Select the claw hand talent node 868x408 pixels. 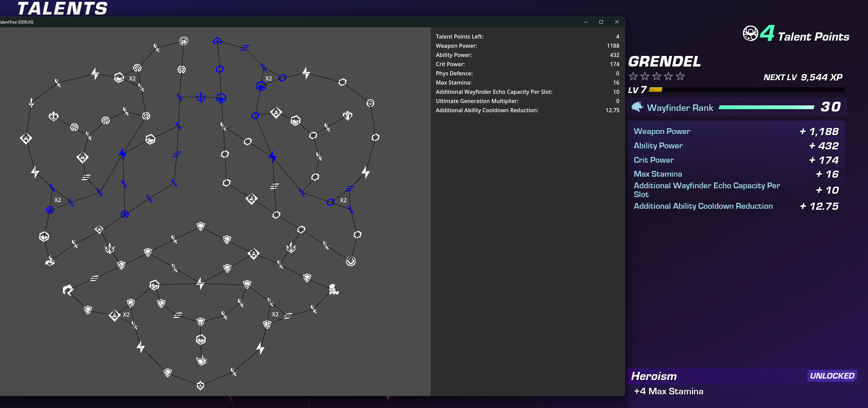pos(201,360)
